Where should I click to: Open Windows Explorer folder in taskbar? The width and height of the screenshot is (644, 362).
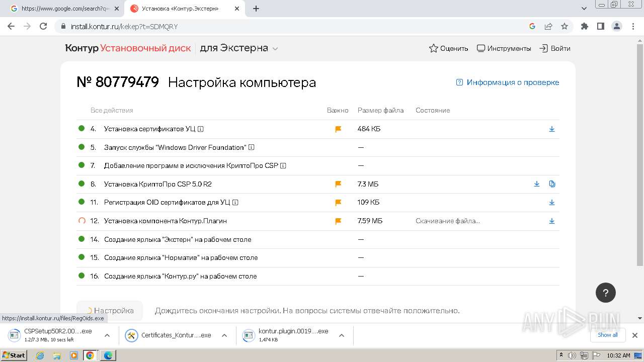[57, 355]
